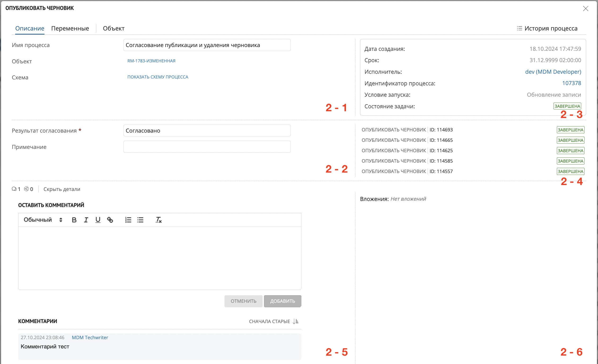Close the Опубликовать черновик dialog

pyautogui.click(x=586, y=9)
